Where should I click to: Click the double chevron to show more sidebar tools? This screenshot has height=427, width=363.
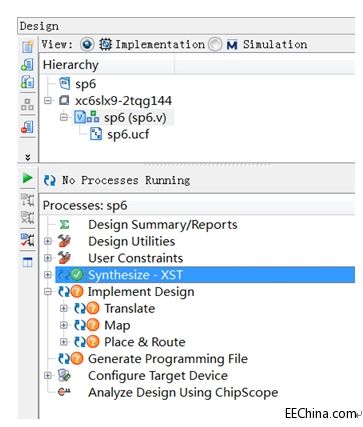tap(28, 157)
